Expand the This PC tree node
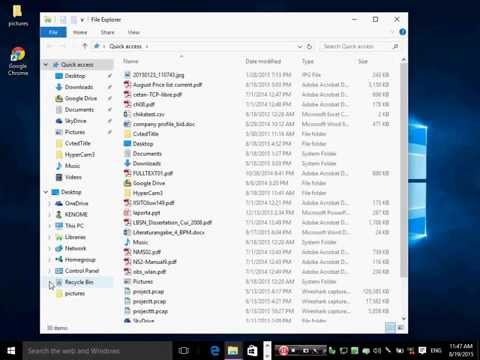The height and width of the screenshot is (360, 480). (x=49, y=226)
